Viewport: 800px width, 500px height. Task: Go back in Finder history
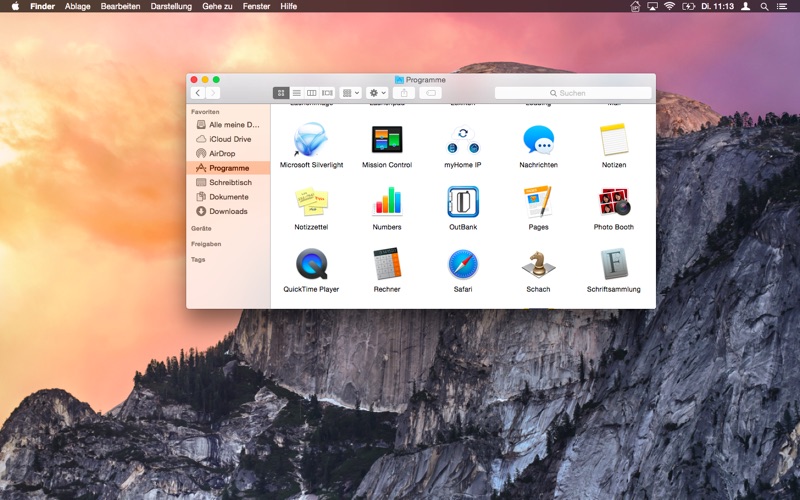pyautogui.click(x=198, y=93)
